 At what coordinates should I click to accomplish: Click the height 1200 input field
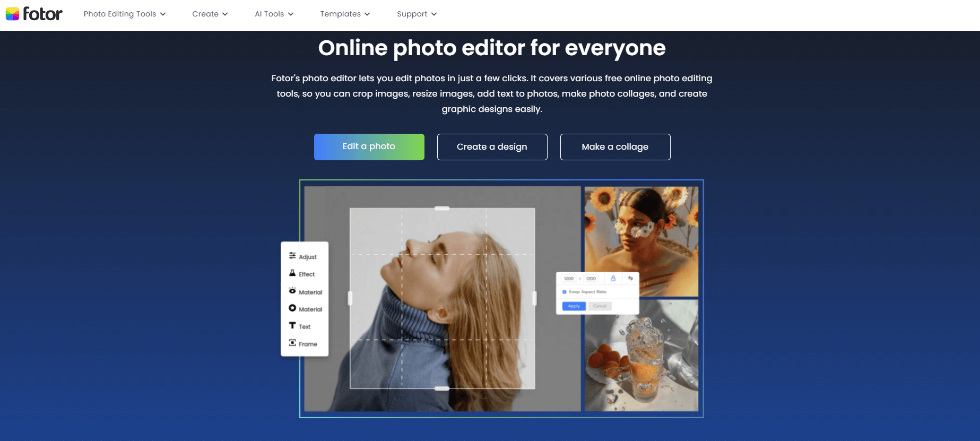click(591, 279)
